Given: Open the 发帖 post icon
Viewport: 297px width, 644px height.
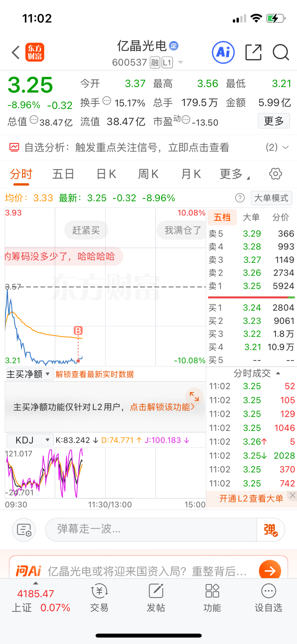Looking at the screenshot, I should point(156,598).
